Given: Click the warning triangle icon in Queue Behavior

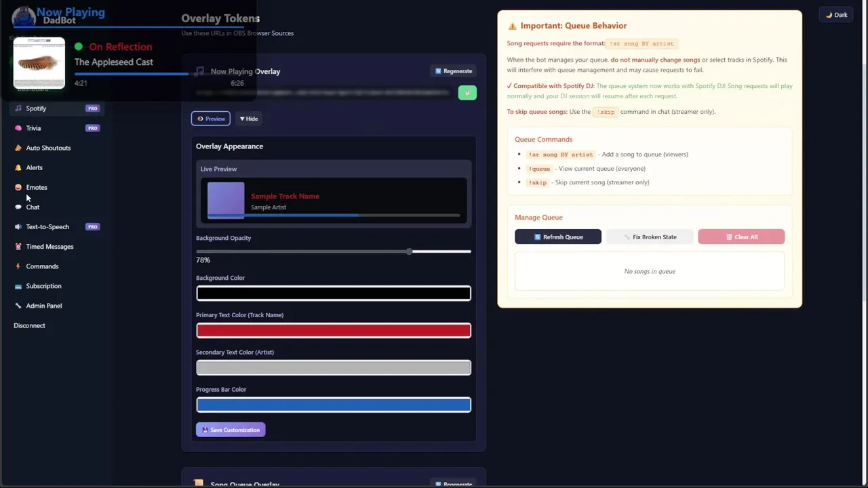Looking at the screenshot, I should [513, 26].
